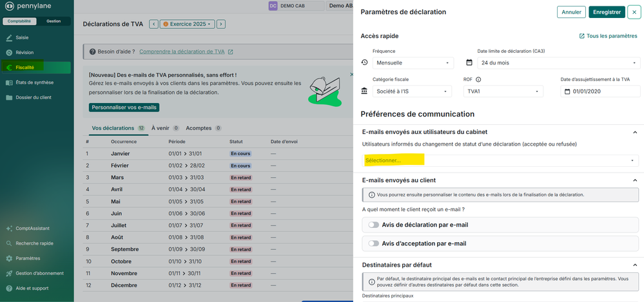Click the Date d'assujettissement à la TVA field
Image resolution: width=644 pixels, height=302 pixels.
[600, 91]
